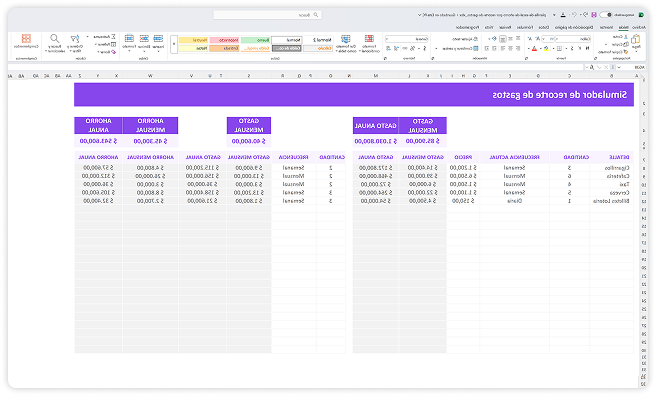This screenshot has height=396, width=656.
Task: Click the Pegar (paste) clipboard icon
Action: [x=636, y=40]
